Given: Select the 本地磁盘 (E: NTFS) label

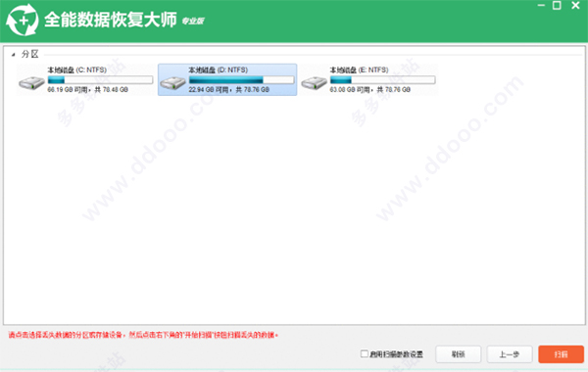Looking at the screenshot, I should click(359, 70).
